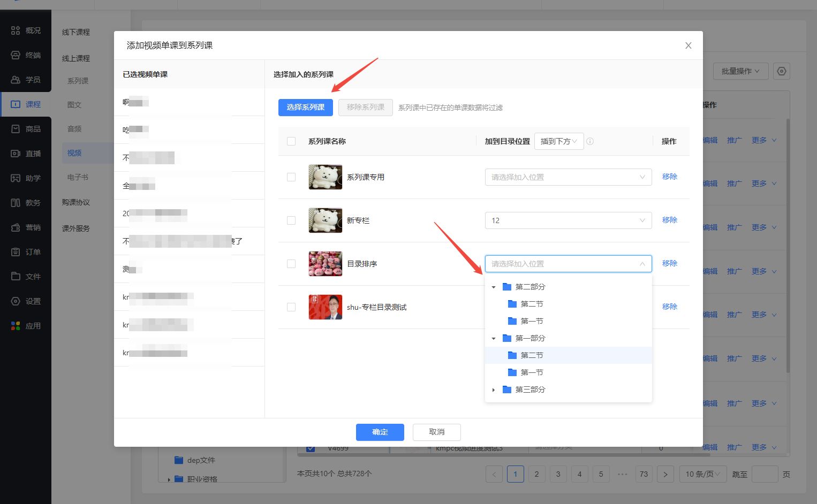
Task: Click the 营销 marketing gift icon
Action: (x=16, y=227)
